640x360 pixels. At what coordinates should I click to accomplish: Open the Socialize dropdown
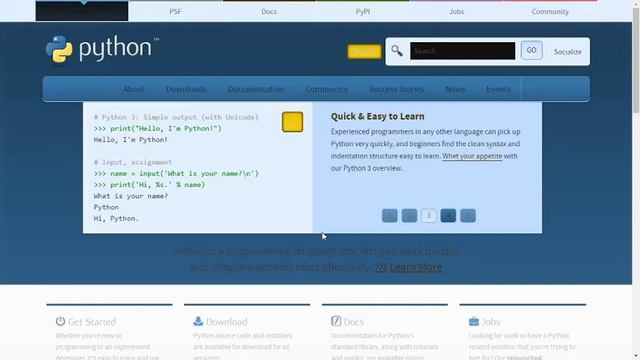tap(567, 52)
